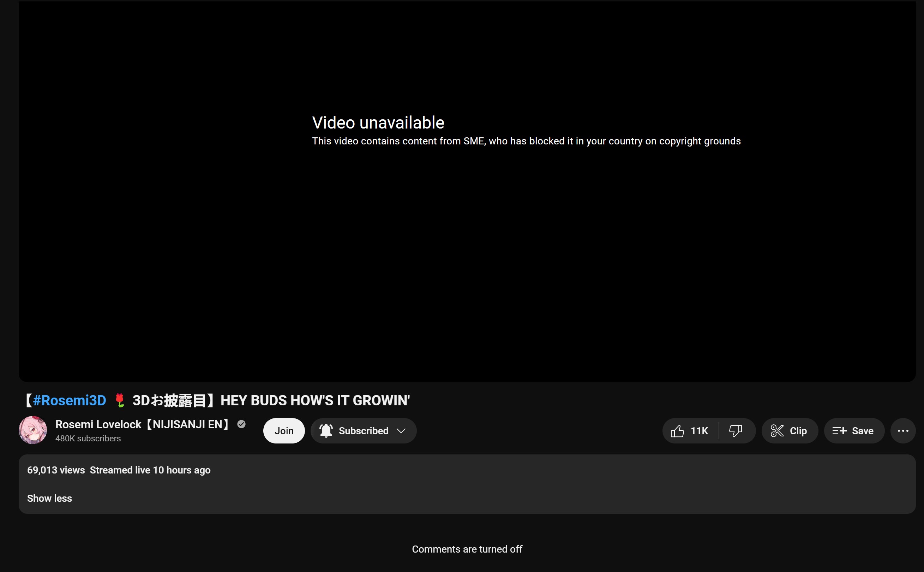Image resolution: width=924 pixels, height=572 pixels.
Task: Collapse description with Show less
Action: tap(49, 498)
